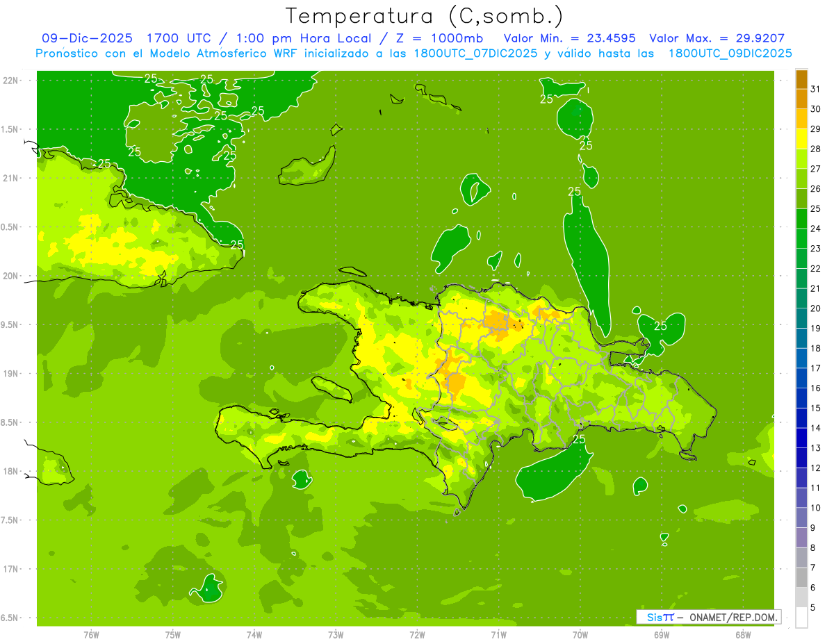Click the '76W' longitude axis label

coord(91,634)
